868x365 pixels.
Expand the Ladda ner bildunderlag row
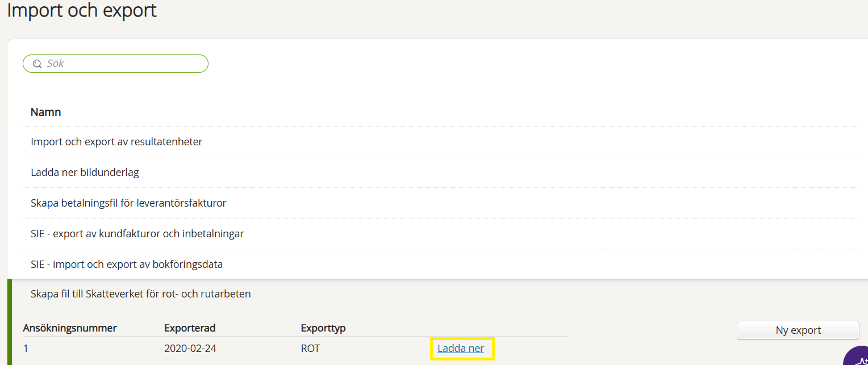click(85, 173)
